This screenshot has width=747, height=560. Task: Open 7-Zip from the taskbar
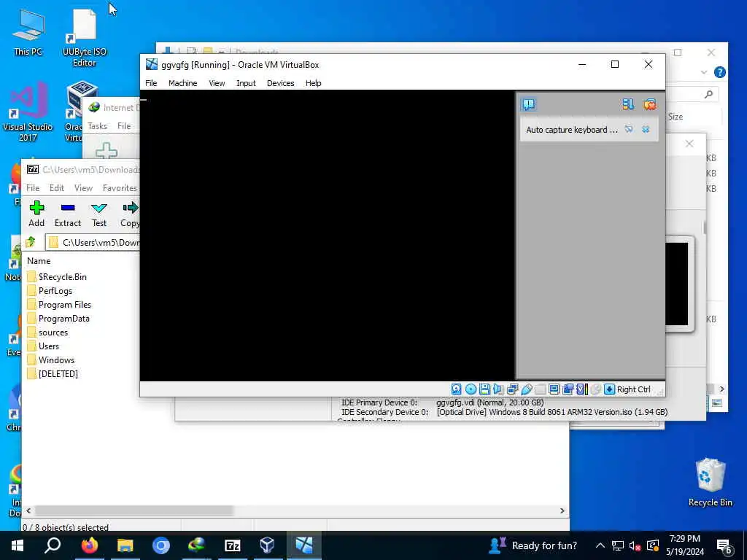(x=232, y=545)
